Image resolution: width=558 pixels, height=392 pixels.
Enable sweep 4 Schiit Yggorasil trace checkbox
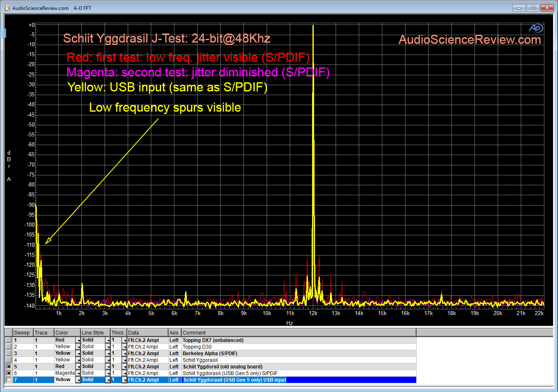tap(9, 360)
